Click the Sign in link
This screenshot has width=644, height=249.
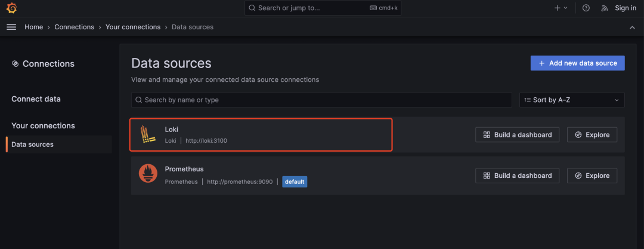[x=626, y=8]
